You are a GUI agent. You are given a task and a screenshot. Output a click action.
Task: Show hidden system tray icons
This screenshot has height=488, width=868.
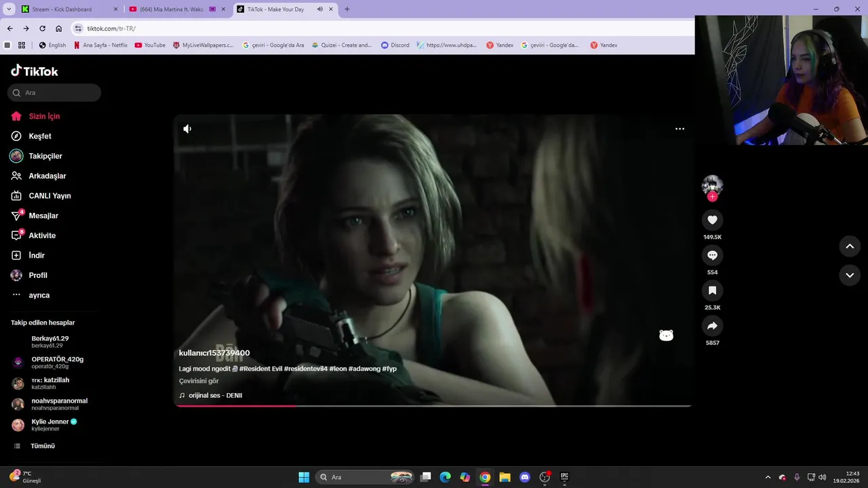pos(768,477)
